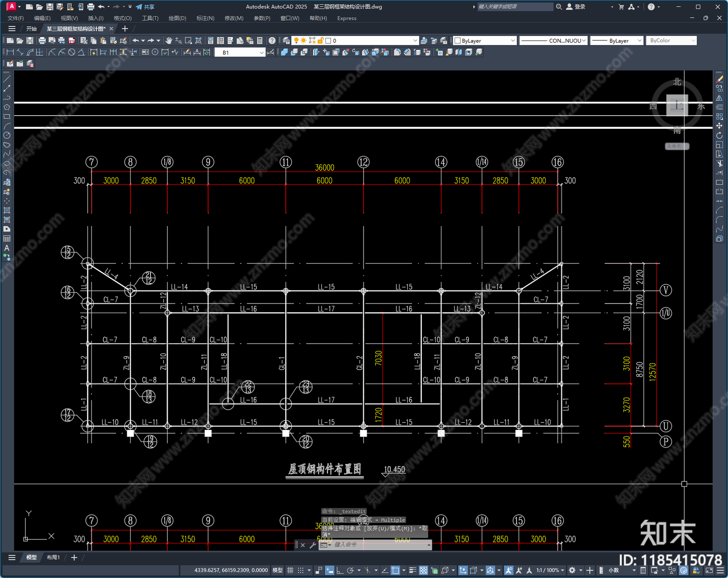Click the Move tool in modify toolbar
The height and width of the screenshot is (578, 728).
(x=719, y=126)
